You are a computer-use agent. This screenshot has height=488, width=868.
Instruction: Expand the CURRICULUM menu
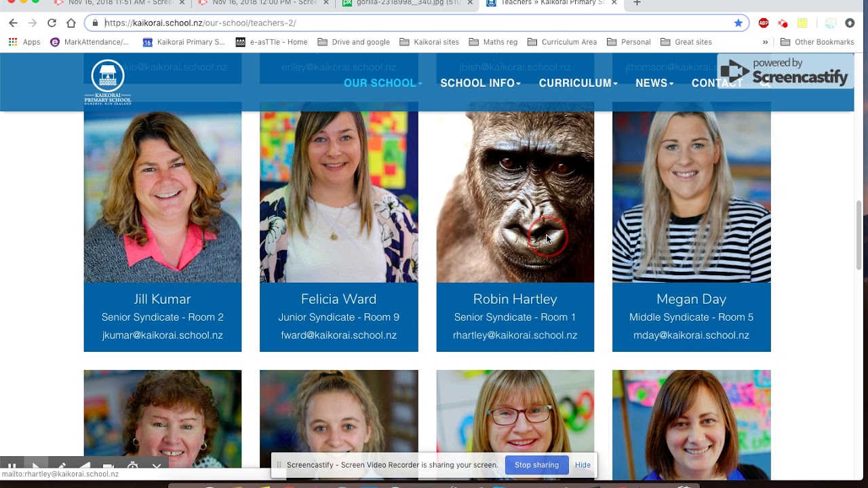(578, 83)
